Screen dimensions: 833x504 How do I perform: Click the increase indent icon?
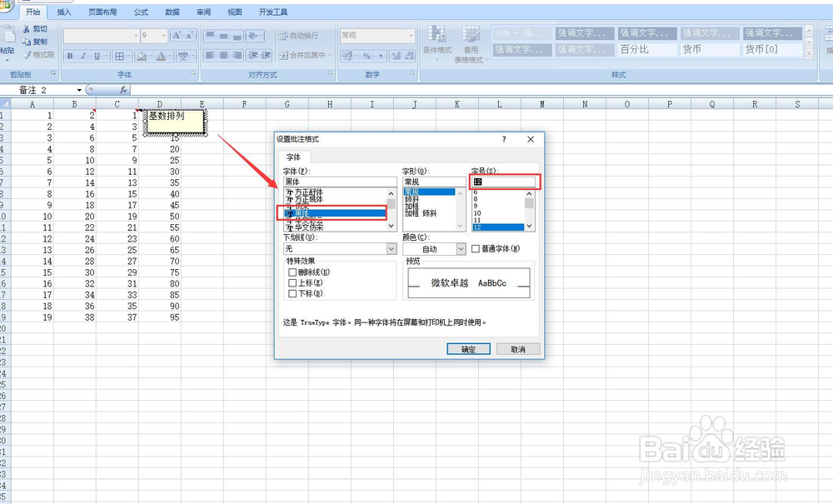267,55
